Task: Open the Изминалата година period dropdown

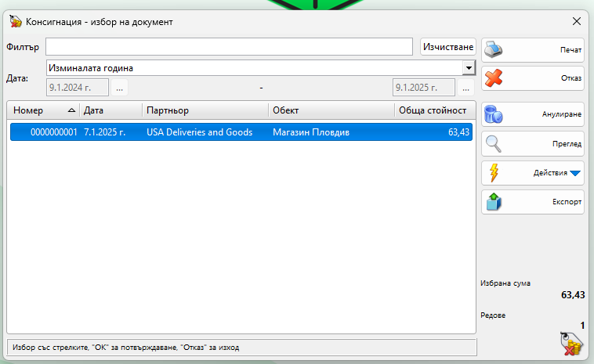Action: coord(469,68)
